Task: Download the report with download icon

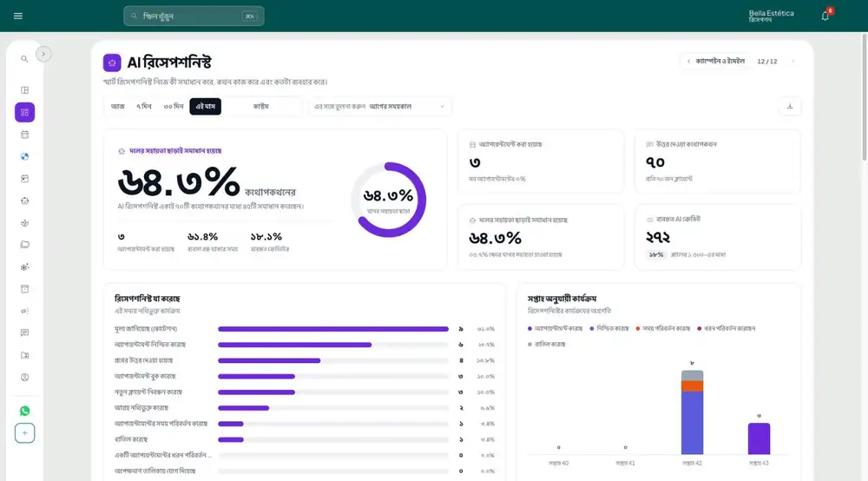Action: pyautogui.click(x=790, y=106)
